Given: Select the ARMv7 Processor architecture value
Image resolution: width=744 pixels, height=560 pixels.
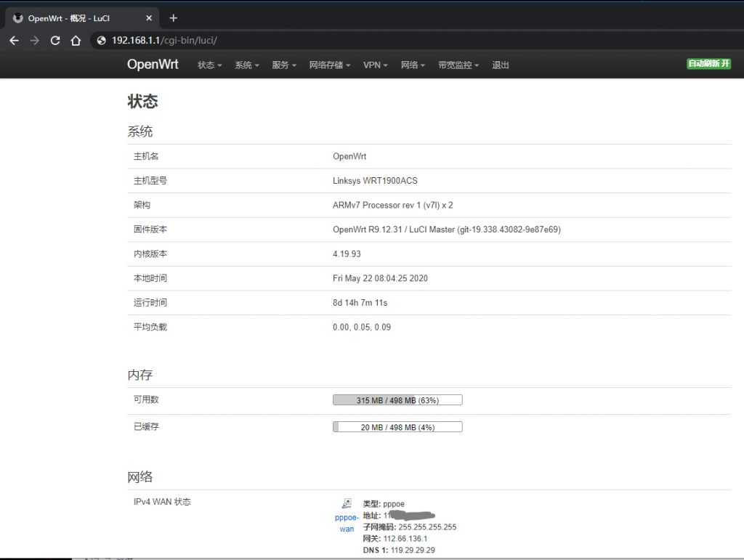Looking at the screenshot, I should [x=393, y=206].
